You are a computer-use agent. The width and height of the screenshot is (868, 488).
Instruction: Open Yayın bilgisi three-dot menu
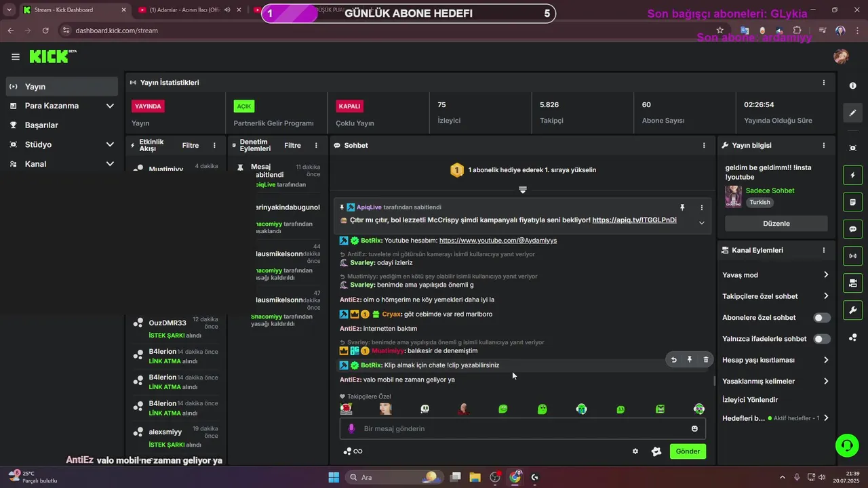click(x=824, y=145)
